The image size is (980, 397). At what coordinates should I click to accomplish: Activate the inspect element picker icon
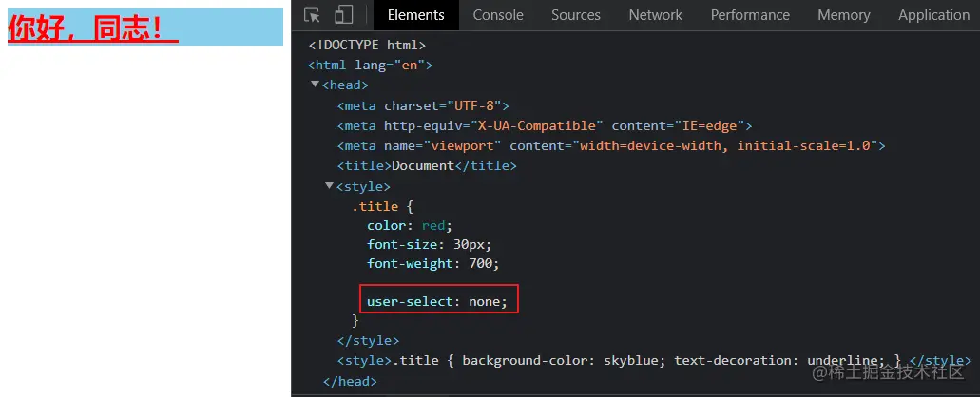(312, 15)
